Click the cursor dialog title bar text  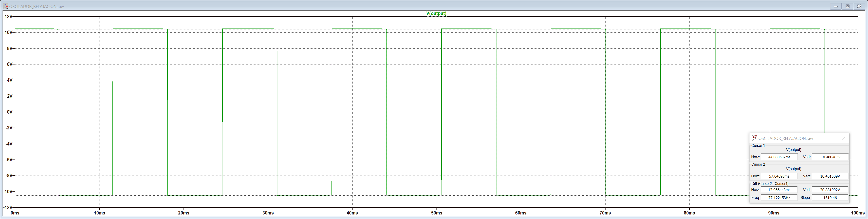point(785,138)
